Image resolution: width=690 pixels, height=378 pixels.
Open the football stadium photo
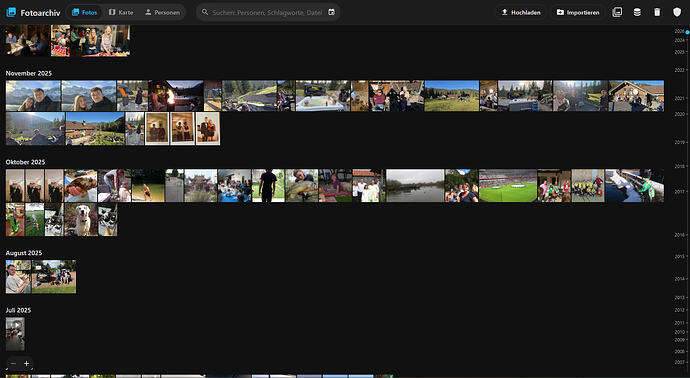point(508,186)
